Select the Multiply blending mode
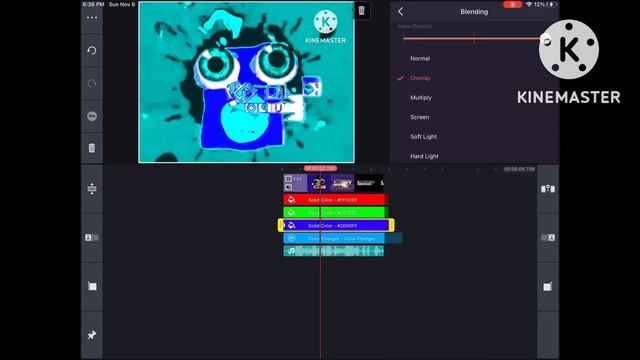 tap(421, 98)
